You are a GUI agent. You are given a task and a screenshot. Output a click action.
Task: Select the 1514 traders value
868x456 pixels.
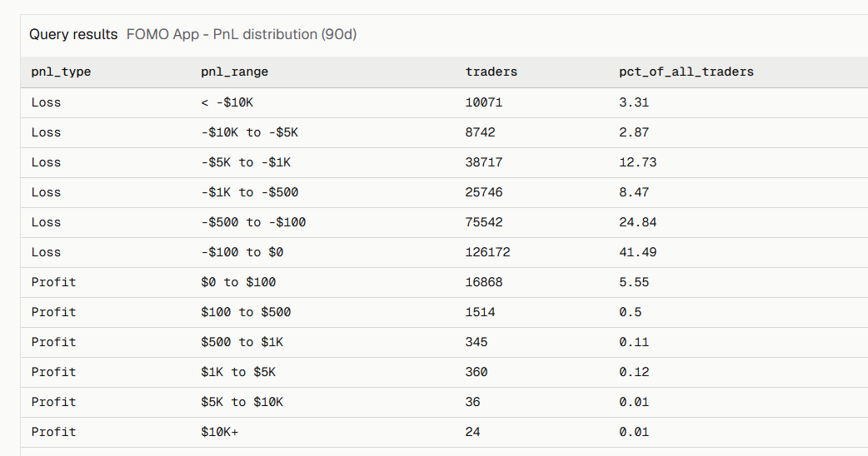[480, 312]
